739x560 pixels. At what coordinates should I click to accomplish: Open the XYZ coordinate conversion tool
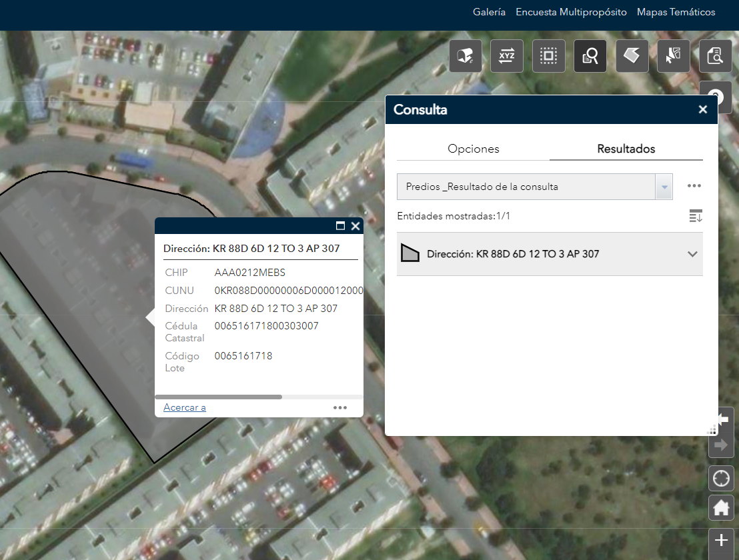[507, 56]
